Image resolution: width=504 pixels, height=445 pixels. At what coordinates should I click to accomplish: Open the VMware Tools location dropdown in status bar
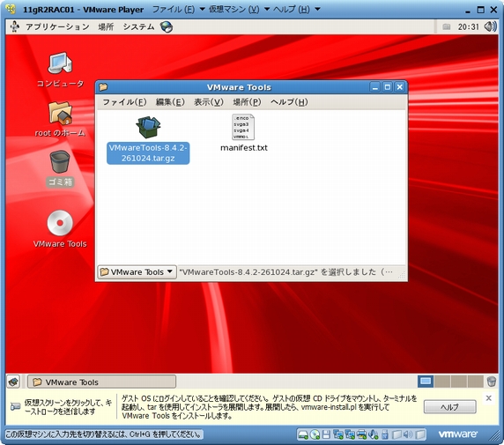click(x=137, y=272)
